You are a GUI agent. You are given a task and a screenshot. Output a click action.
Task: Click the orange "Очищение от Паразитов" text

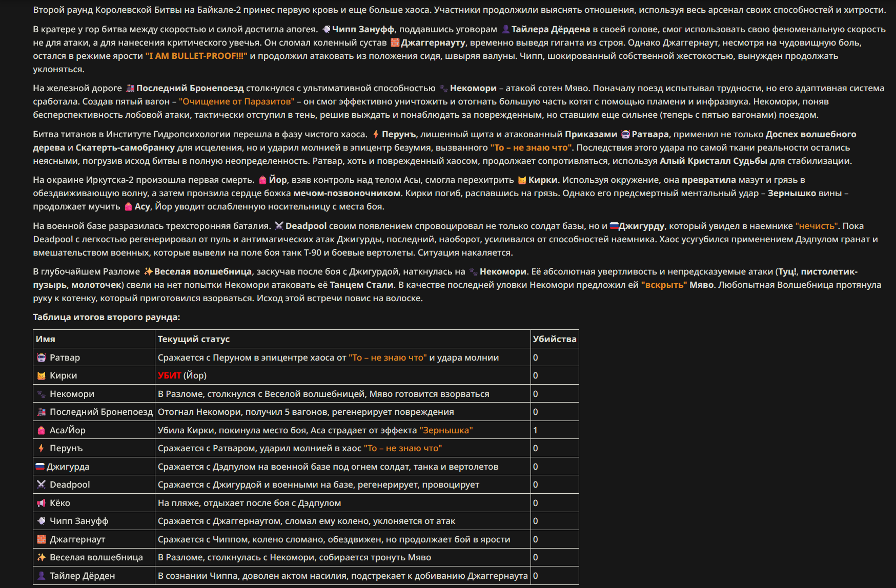[237, 101]
